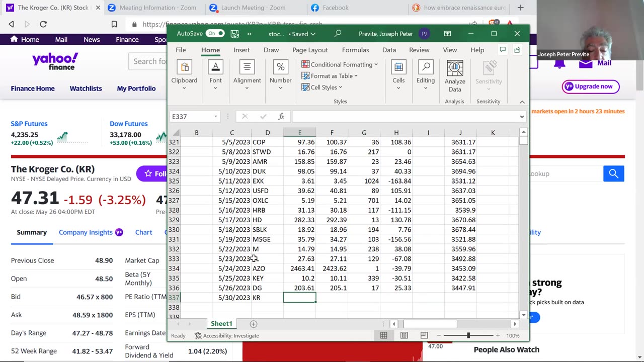The image size is (644, 362).
Task: Click the Excel formula bar input
Action: click(x=405, y=117)
